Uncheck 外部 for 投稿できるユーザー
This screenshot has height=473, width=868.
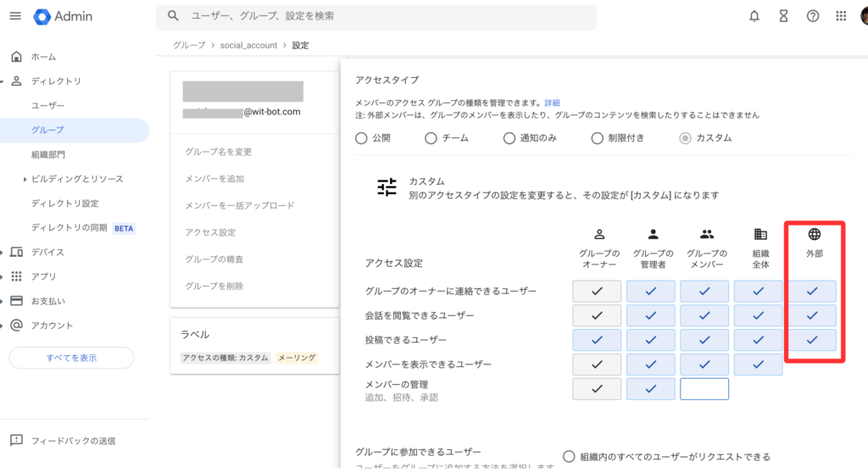(x=812, y=340)
